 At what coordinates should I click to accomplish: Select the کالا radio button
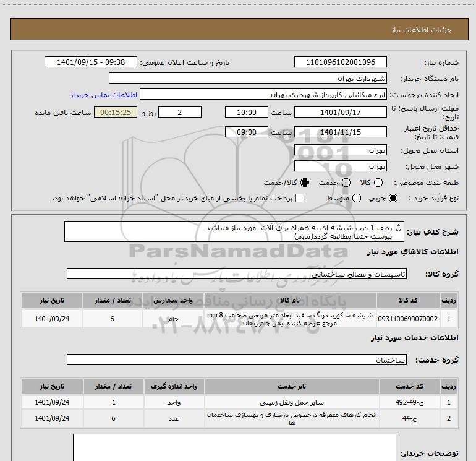378,183
